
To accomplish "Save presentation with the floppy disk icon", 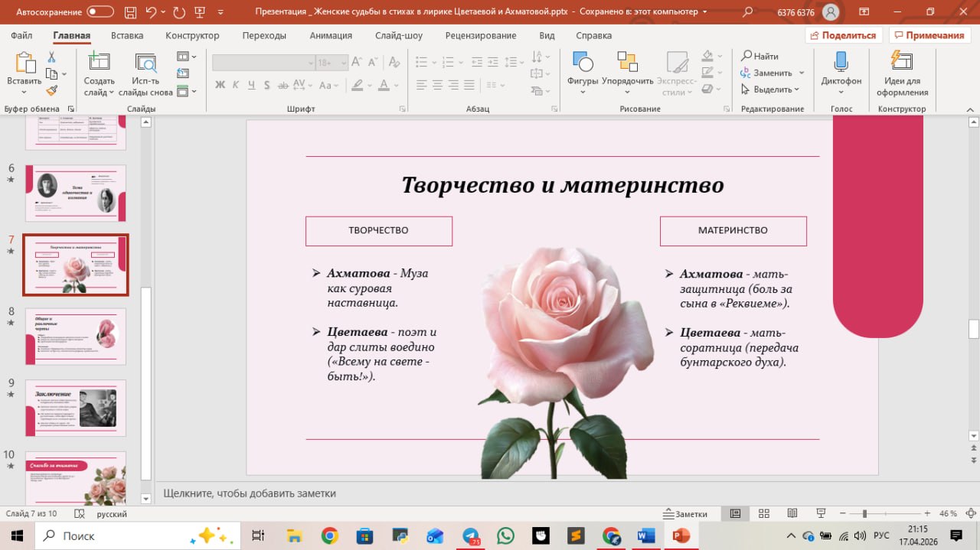I will [x=129, y=11].
